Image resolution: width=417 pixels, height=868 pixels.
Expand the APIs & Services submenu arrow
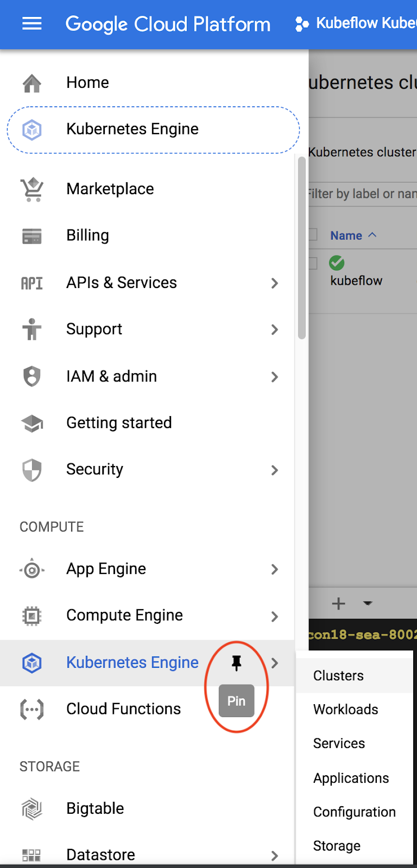[275, 283]
